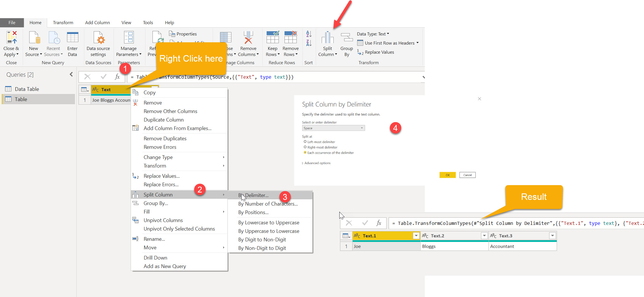
Task: Sort ascending with the A-Z icon
Action: click(309, 34)
